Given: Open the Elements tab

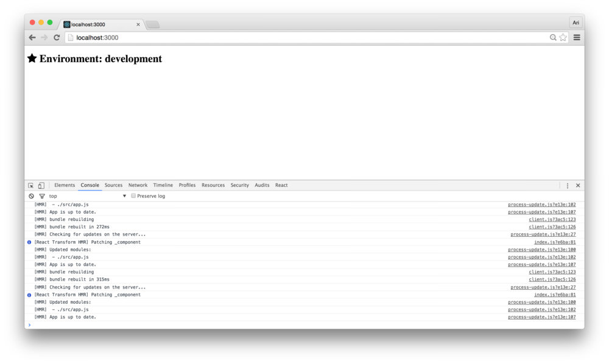Looking at the screenshot, I should [x=65, y=185].
